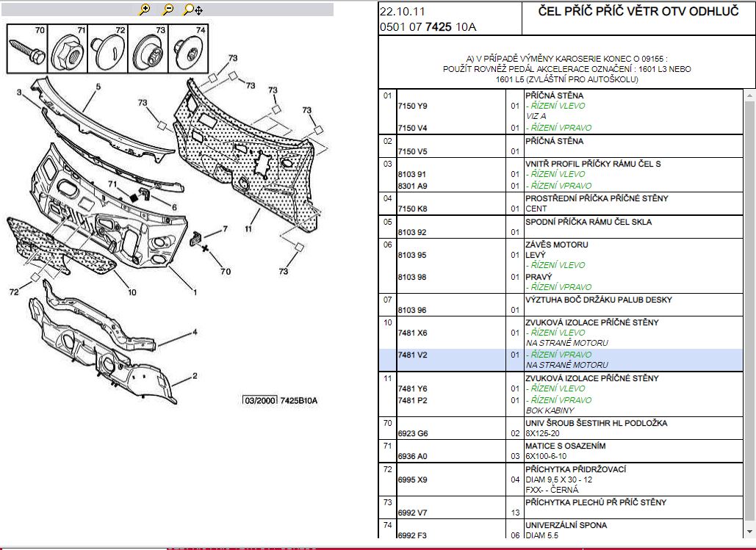The image size is (756, 550).
Task: Click the zoom-and-pan magnifier icon
Action: 192,10
